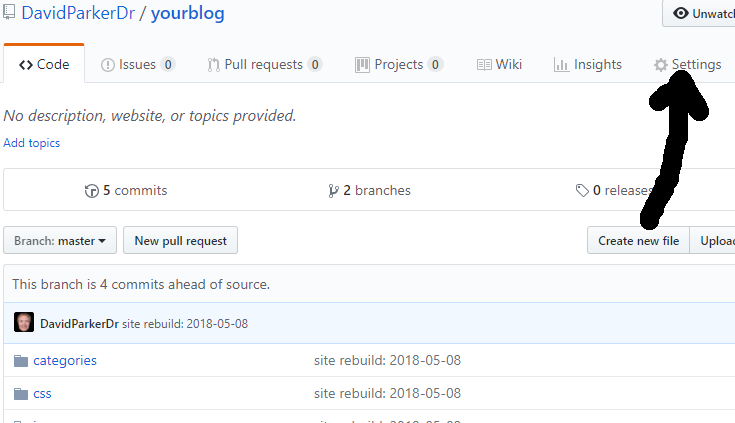The height and width of the screenshot is (423, 735).
Task: View the 0 releases page
Action: click(x=614, y=190)
